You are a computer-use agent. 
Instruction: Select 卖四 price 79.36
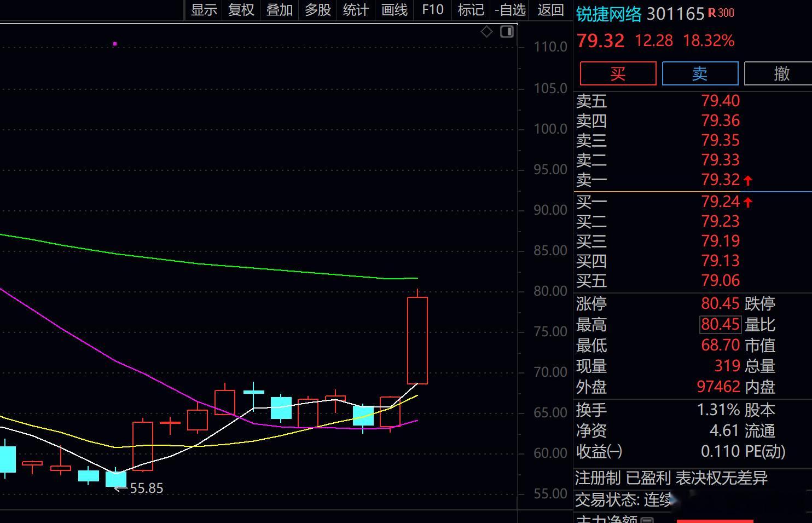tap(721, 120)
